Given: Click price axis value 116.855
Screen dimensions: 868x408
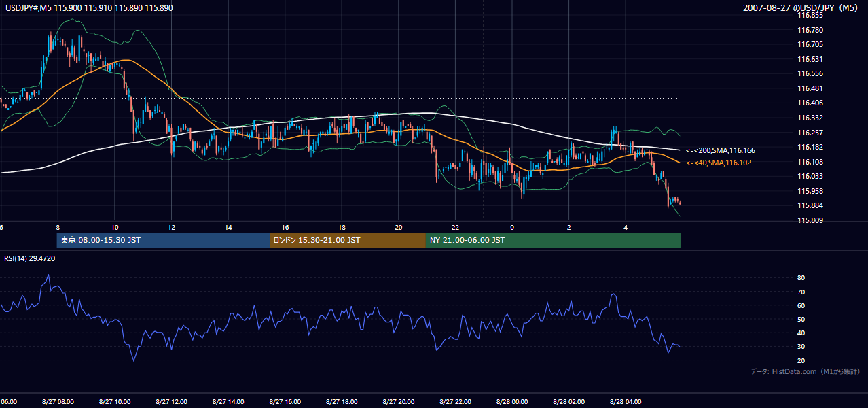Looking at the screenshot, I should click(810, 15).
